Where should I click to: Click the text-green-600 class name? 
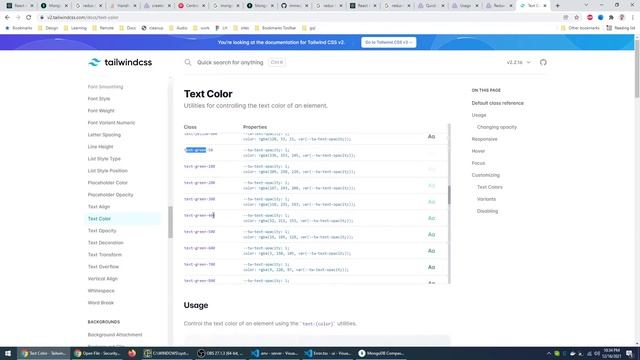200,248
